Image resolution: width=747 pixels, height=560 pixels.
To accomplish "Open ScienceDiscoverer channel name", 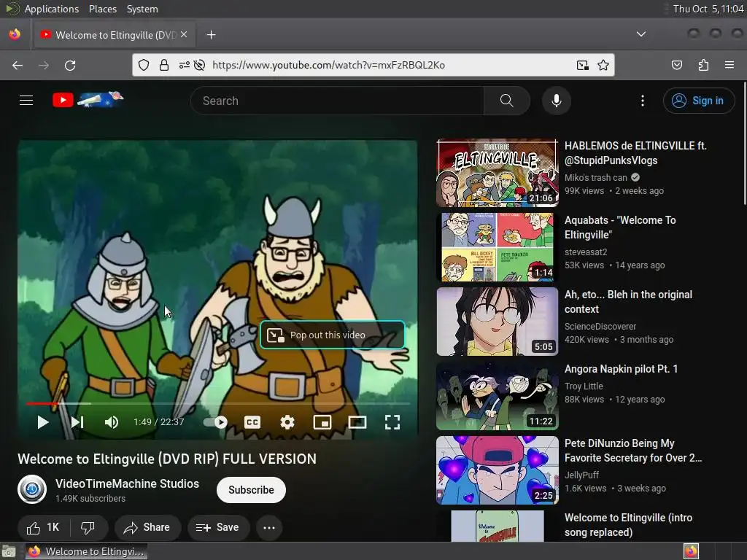I will [x=600, y=327].
